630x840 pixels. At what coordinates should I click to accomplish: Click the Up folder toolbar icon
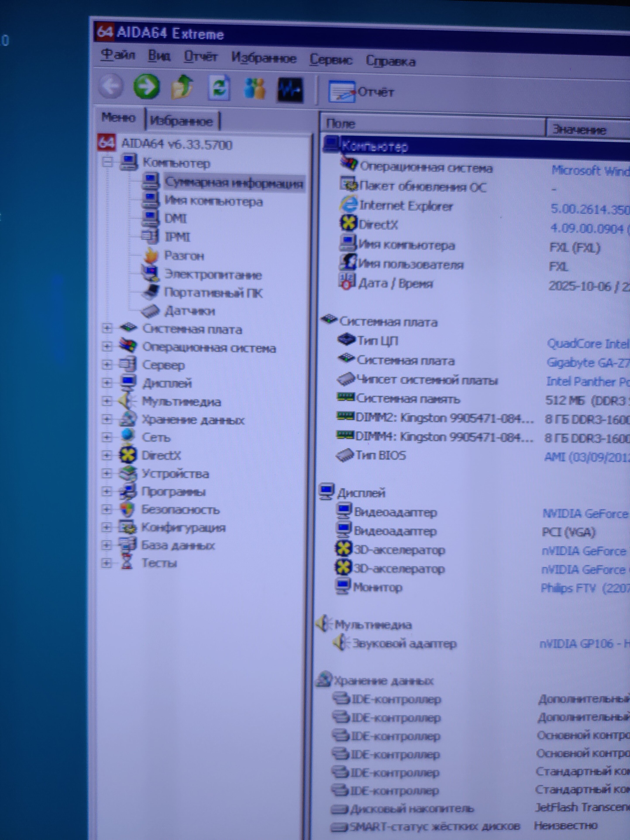tap(182, 87)
